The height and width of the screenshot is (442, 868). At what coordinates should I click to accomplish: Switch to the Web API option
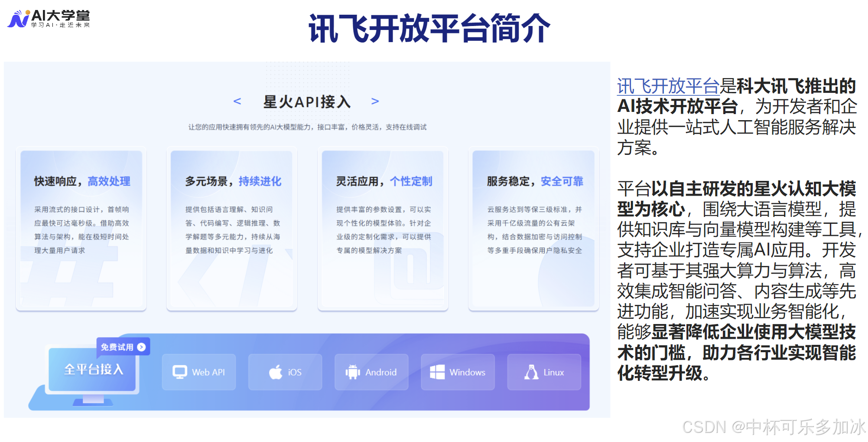(x=199, y=372)
